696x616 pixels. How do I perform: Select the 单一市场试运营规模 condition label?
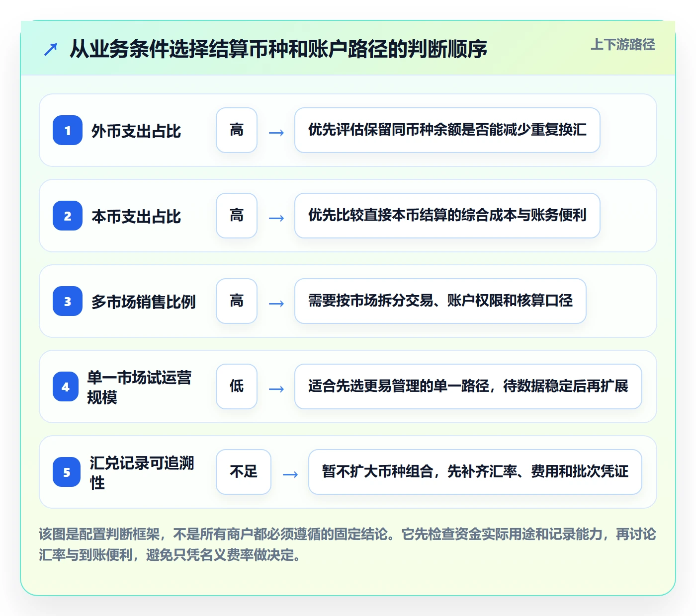point(140,387)
